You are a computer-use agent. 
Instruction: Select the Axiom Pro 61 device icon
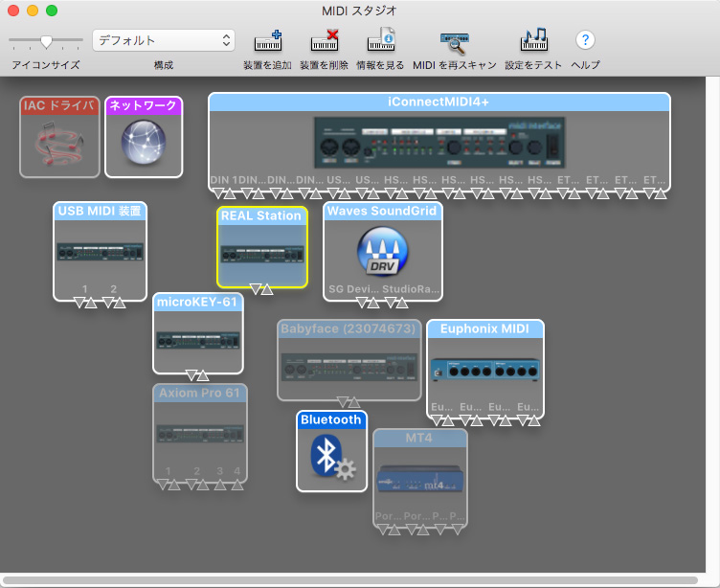tap(200, 433)
